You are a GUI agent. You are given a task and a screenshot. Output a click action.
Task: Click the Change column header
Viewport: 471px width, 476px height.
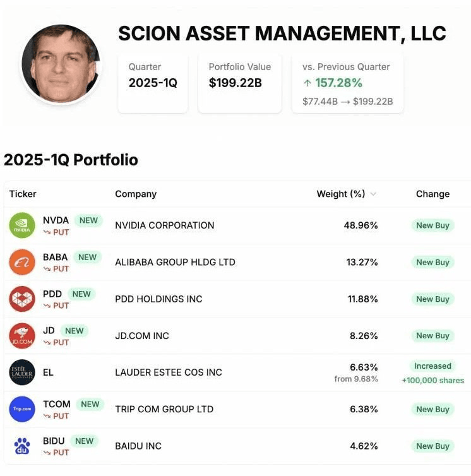(x=432, y=194)
